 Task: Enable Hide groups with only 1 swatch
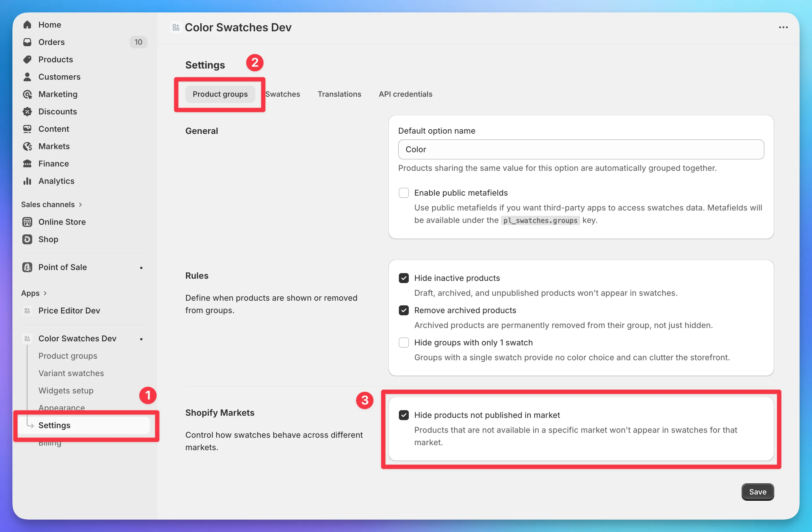(x=404, y=343)
